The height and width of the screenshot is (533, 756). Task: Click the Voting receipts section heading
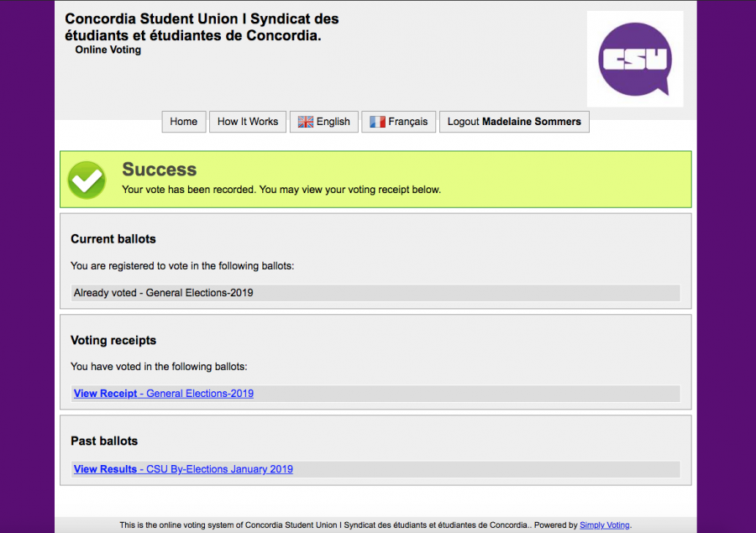(113, 340)
